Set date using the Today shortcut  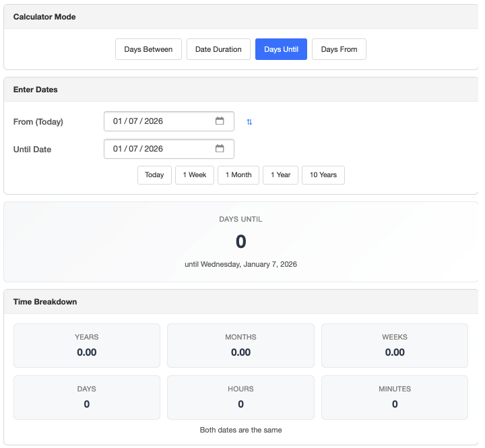tap(154, 175)
